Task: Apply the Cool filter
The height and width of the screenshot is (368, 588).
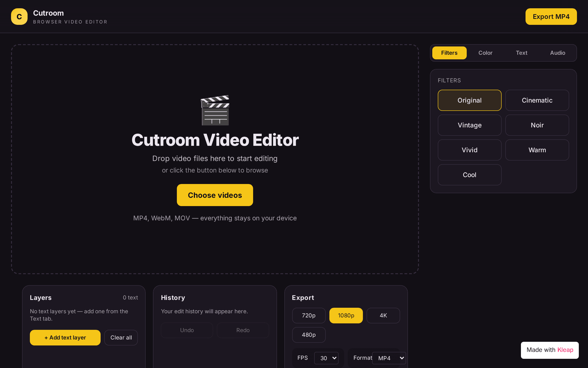Action: (469, 175)
